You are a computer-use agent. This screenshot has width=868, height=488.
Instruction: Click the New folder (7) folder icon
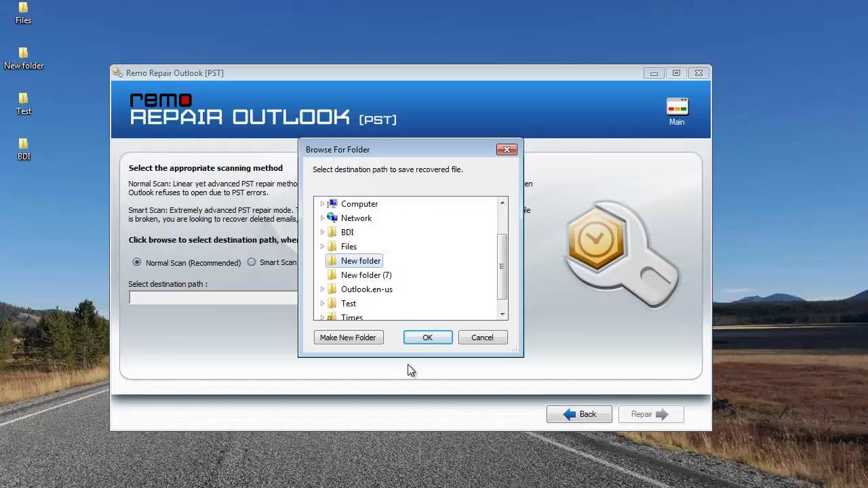tap(332, 274)
